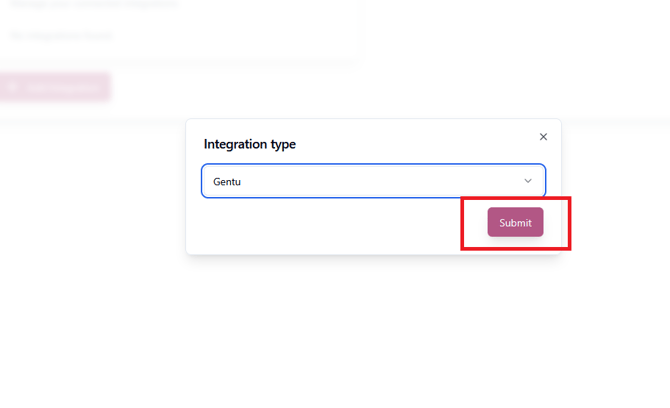This screenshot has height=408, width=670.
Task: Click the blurred No integrations found text
Action: point(61,35)
